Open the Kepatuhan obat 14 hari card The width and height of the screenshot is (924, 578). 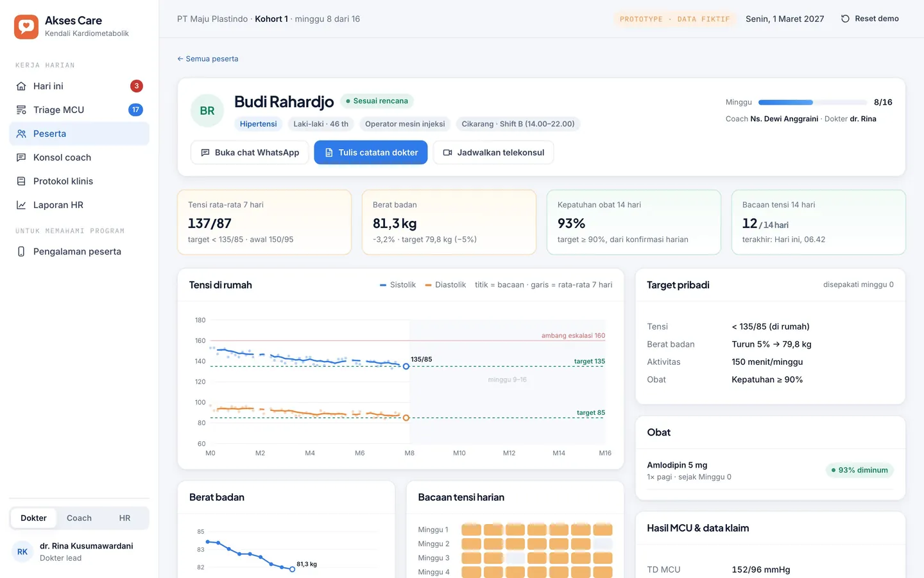[x=634, y=222]
